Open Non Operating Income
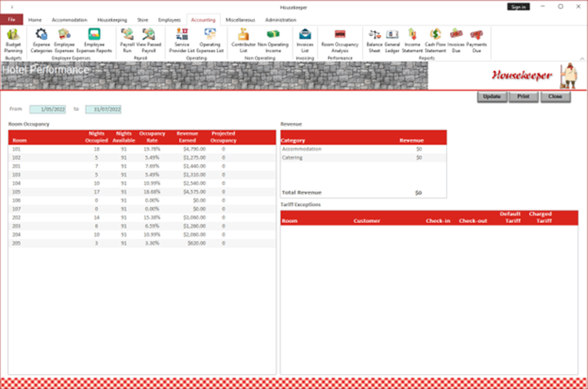Screen dimensions: 588x389 [273, 41]
